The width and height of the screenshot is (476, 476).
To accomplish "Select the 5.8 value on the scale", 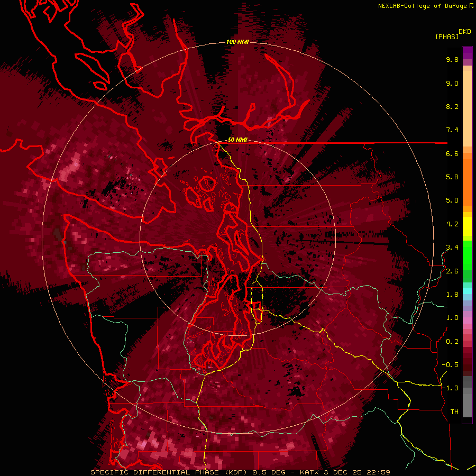I will pyautogui.click(x=452, y=177).
